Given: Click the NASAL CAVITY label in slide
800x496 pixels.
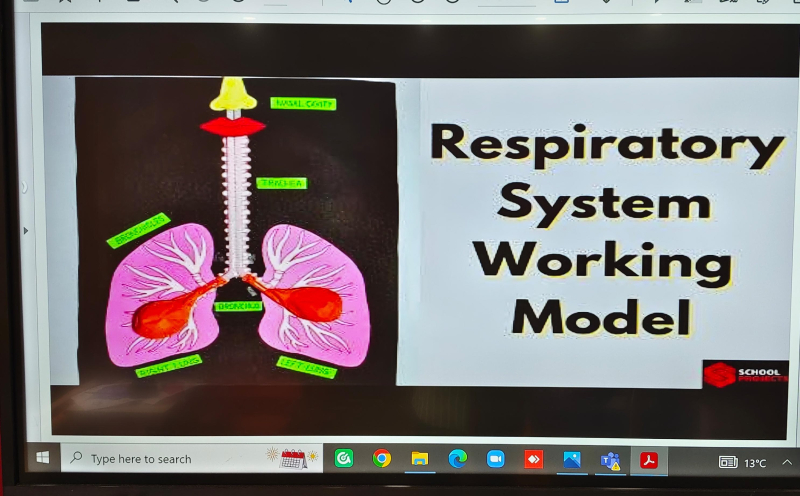Looking at the screenshot, I should click(x=303, y=104).
